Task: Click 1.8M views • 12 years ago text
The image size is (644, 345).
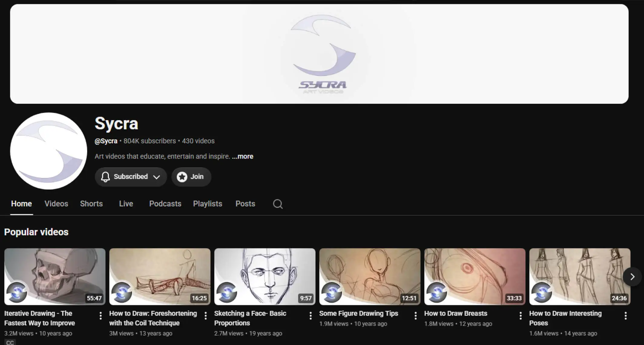Action: point(458,324)
